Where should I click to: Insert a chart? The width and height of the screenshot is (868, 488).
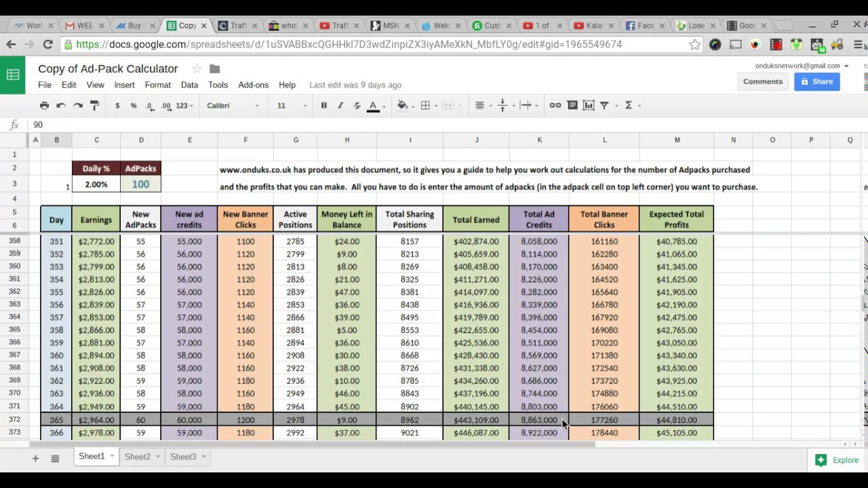pos(589,105)
